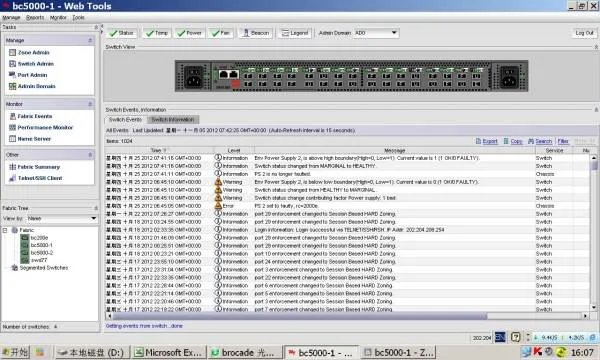
Task: Select bc200e switch in Fabric Tree
Action: (39, 238)
